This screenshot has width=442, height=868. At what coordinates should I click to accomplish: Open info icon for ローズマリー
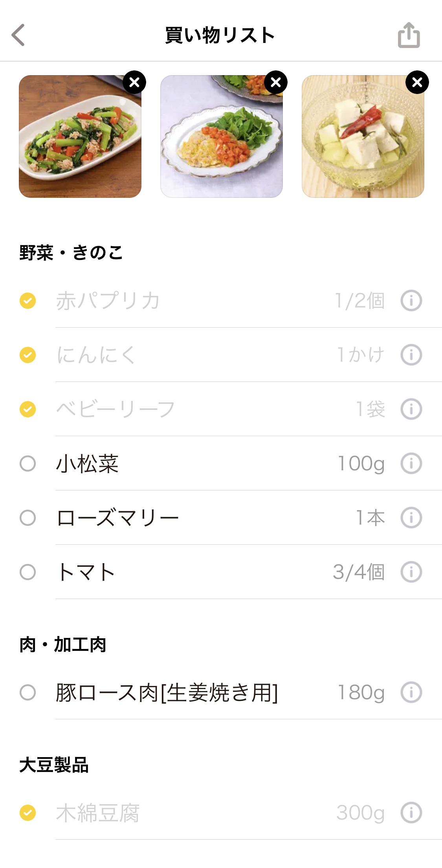coord(411,518)
